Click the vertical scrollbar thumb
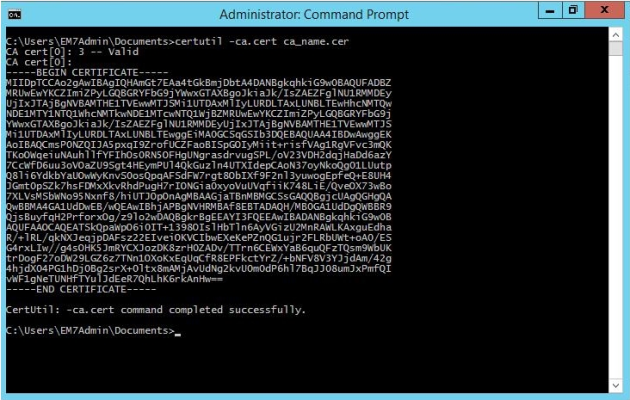The image size is (630, 400). (616, 48)
